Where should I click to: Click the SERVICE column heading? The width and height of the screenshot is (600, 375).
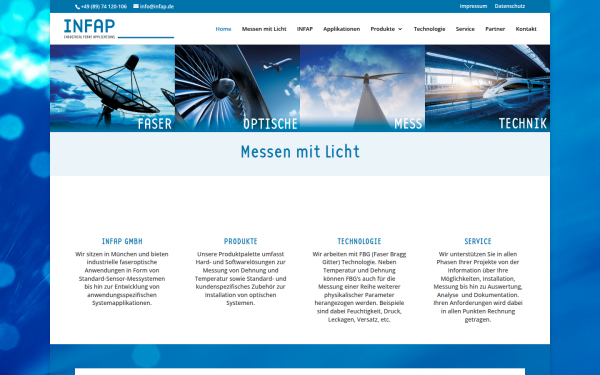[x=478, y=241]
